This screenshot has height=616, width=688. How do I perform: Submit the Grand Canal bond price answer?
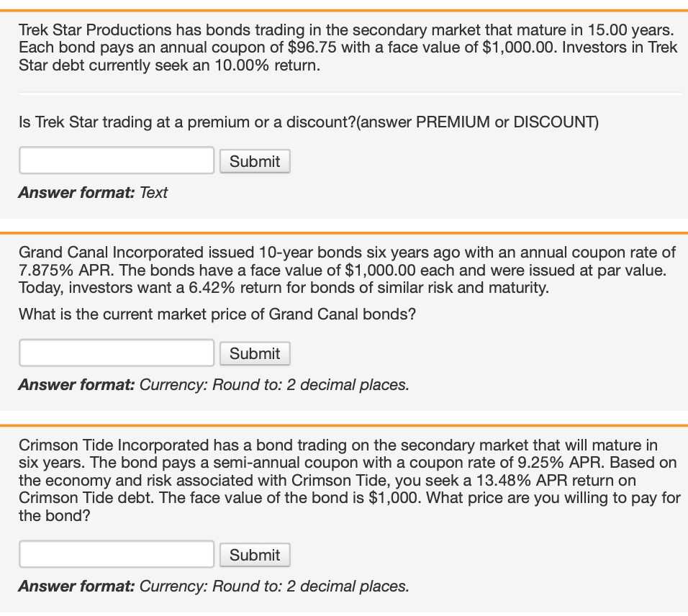[255, 353]
